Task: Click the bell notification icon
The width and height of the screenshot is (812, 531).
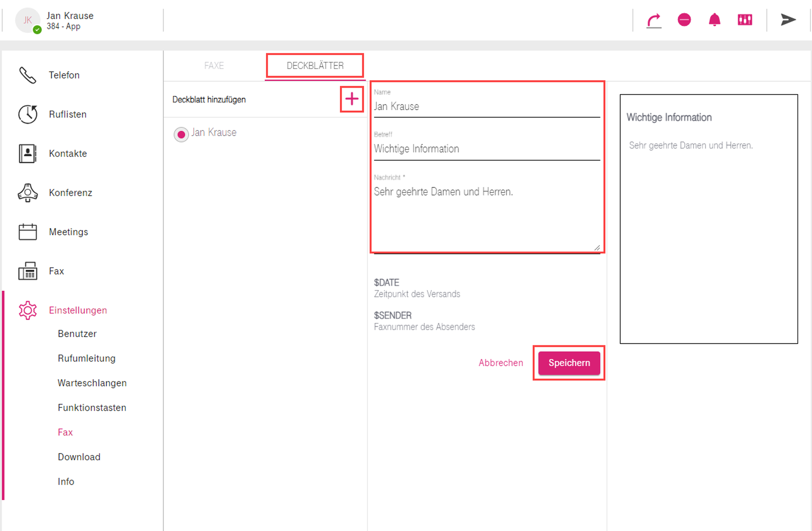Action: pos(715,20)
